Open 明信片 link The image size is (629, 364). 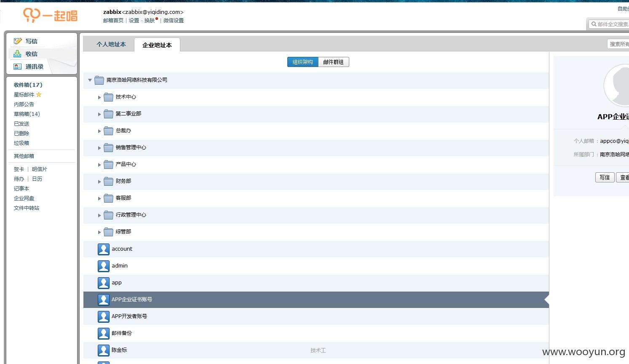pos(40,169)
